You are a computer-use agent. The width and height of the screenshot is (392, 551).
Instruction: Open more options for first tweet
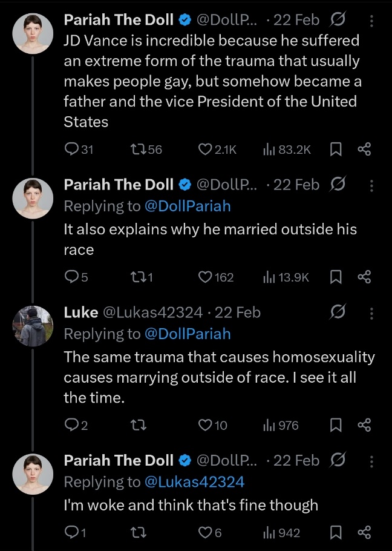(x=371, y=21)
